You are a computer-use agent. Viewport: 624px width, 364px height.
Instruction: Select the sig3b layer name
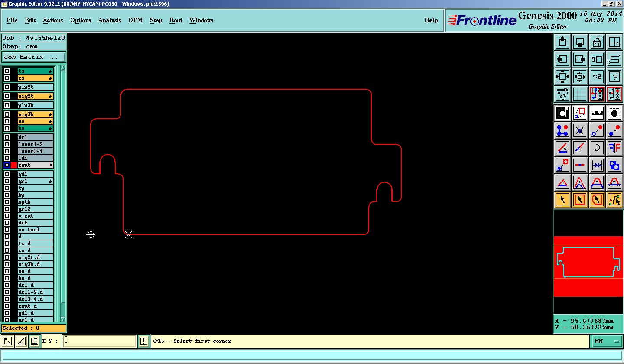pos(35,115)
